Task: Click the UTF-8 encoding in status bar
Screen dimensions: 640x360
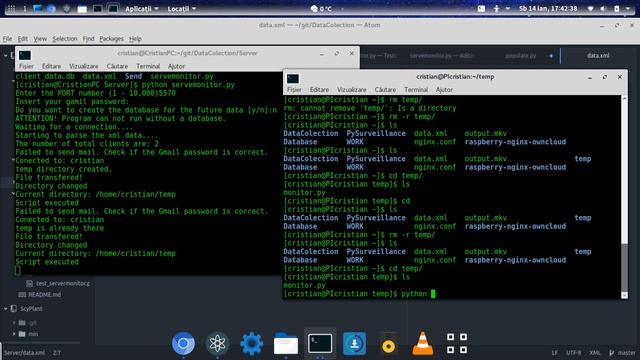Action: [x=573, y=353]
